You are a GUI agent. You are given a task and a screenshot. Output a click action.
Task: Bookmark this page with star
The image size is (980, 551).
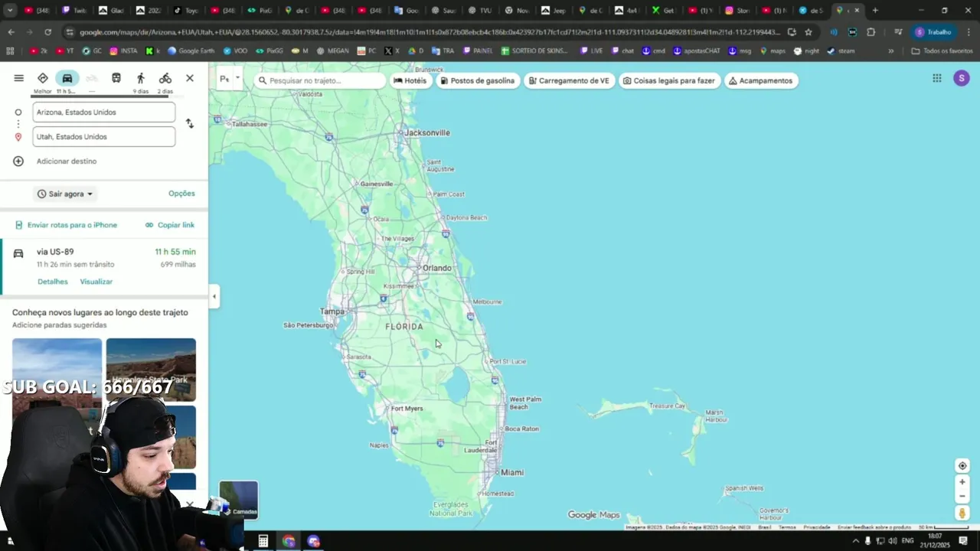[808, 32]
